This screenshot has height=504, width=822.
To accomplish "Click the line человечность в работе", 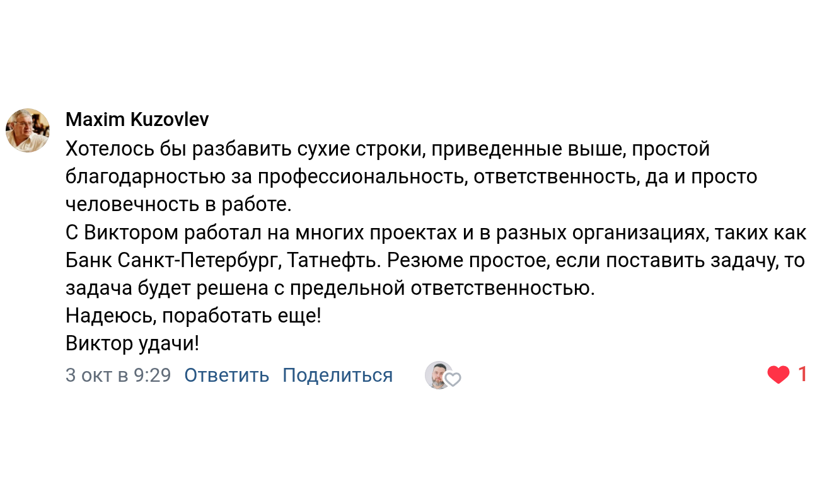I will coord(180,205).
